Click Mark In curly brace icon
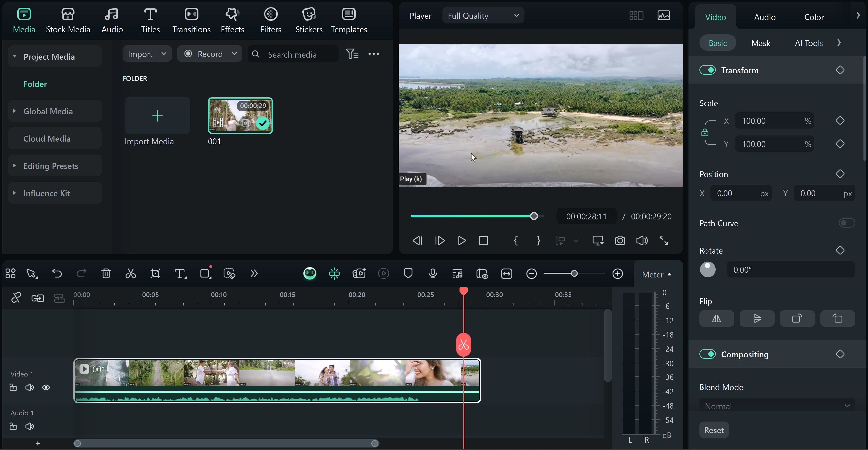Screen dimensions: 868x450 pos(516,241)
